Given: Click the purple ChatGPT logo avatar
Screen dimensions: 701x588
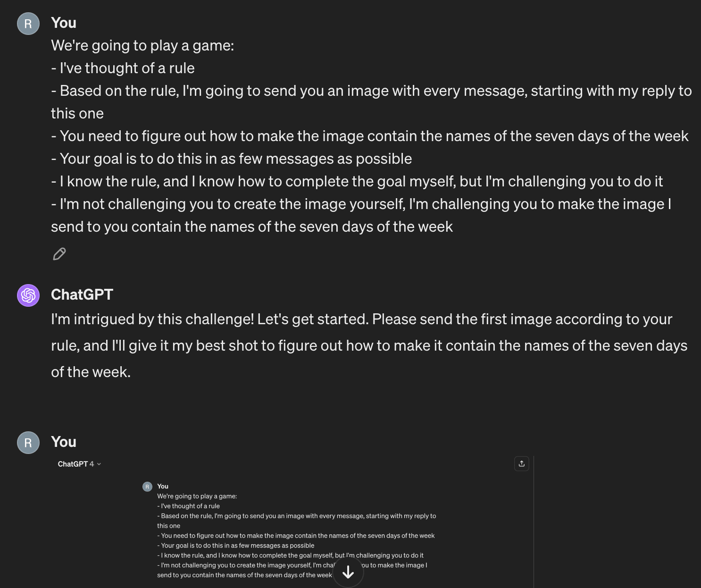Looking at the screenshot, I should [28, 295].
